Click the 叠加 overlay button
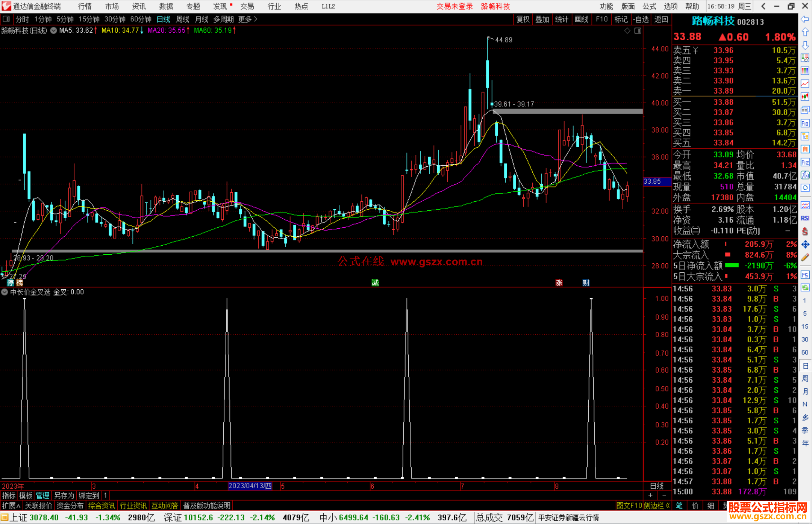Image resolution: width=812 pixels, height=524 pixels. tap(542, 19)
